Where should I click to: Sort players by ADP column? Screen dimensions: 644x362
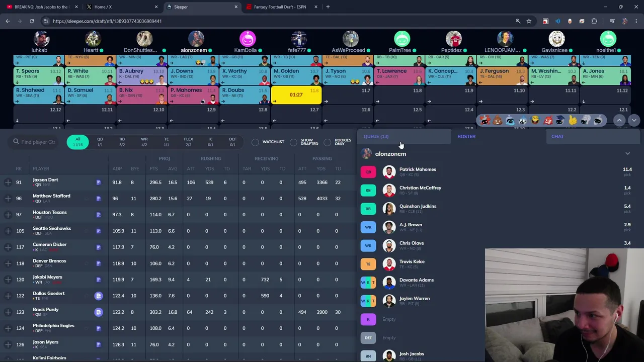pos(117,169)
